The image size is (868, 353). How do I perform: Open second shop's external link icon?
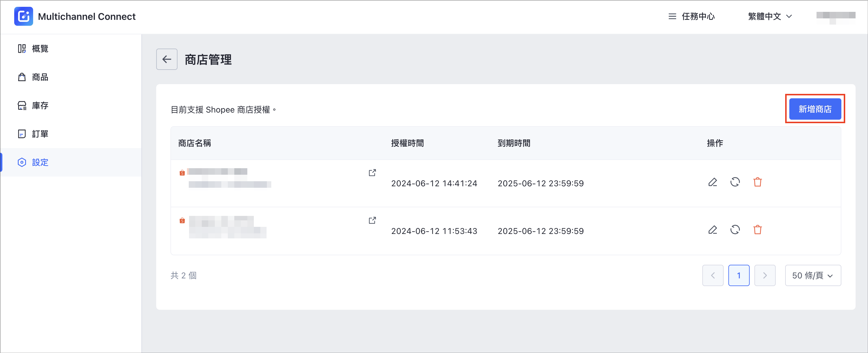372,220
